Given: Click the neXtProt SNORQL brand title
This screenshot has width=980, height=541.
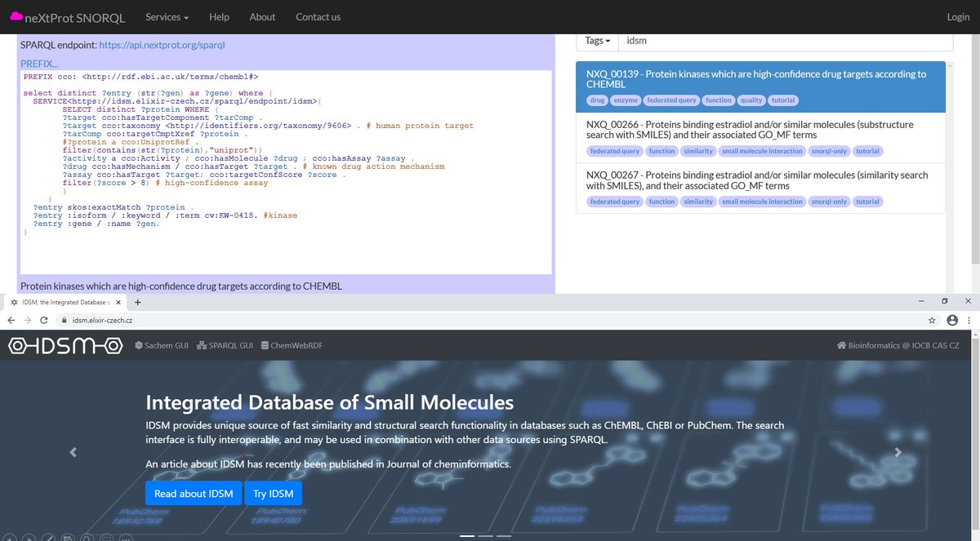Looking at the screenshot, I should point(75,16).
